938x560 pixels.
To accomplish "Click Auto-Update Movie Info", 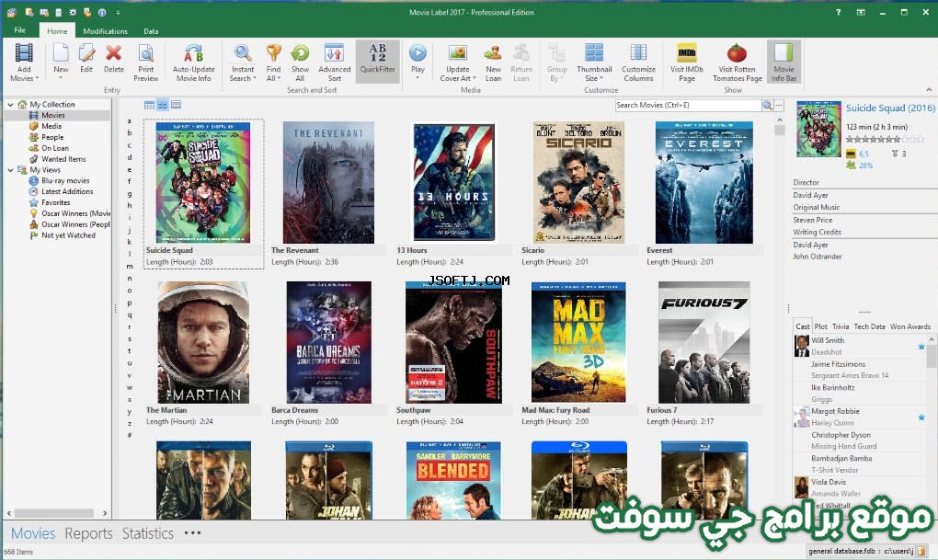I will point(193,63).
